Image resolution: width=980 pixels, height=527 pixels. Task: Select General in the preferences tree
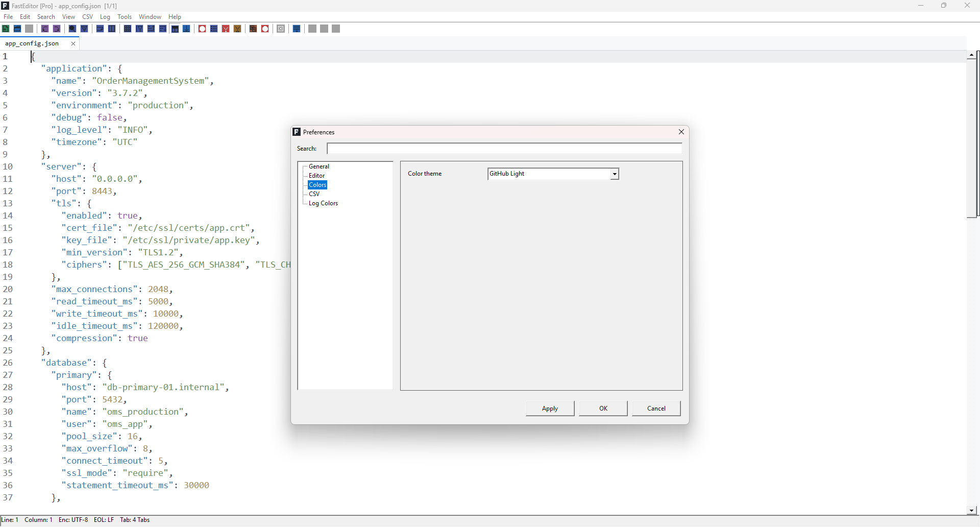(x=319, y=166)
